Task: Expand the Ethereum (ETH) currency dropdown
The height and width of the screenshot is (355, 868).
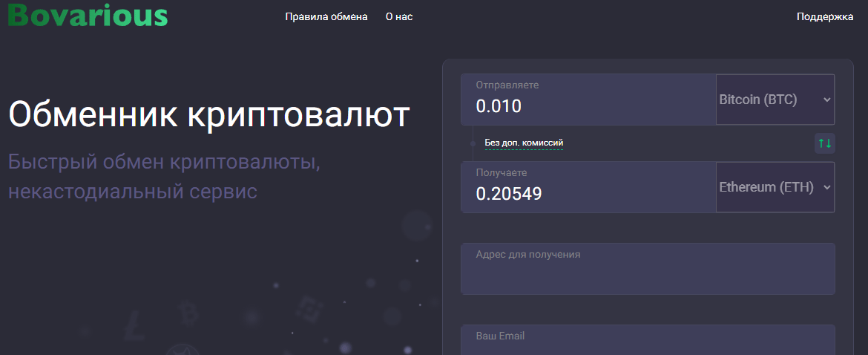Action: click(775, 187)
